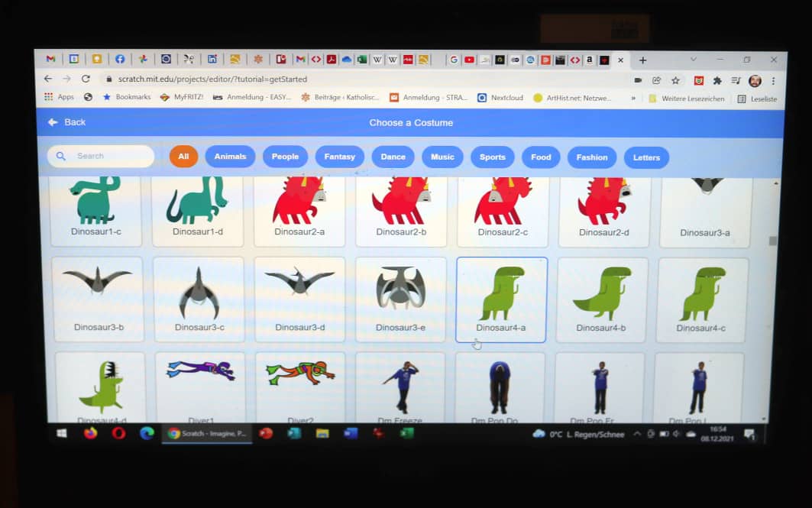Choose the Dinosaur1-d costume

(198, 210)
